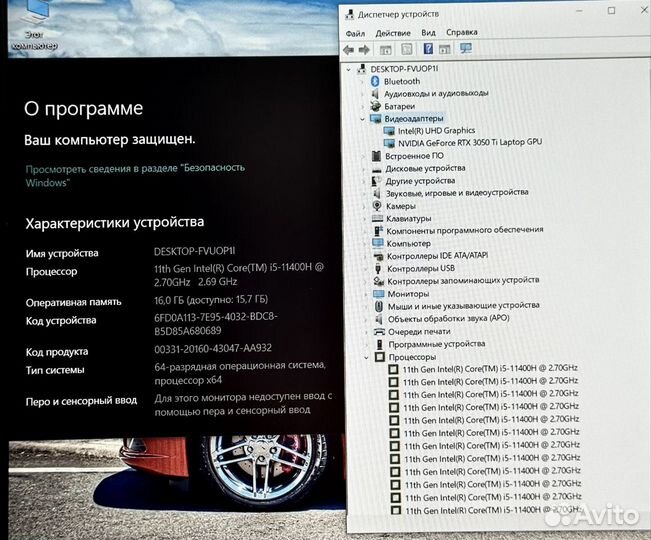Expand the Камеры category arrow

(364, 206)
